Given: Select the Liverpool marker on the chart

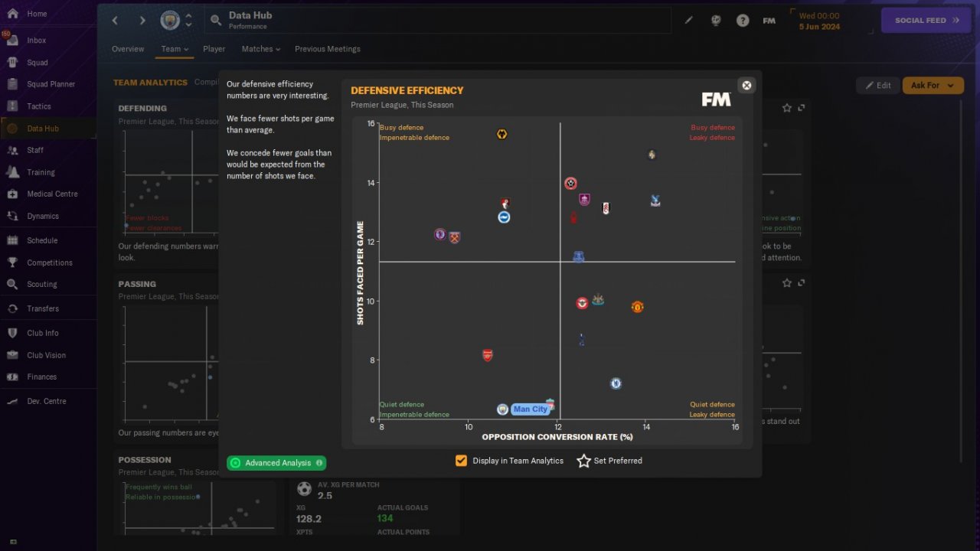Looking at the screenshot, I should click(x=550, y=403).
